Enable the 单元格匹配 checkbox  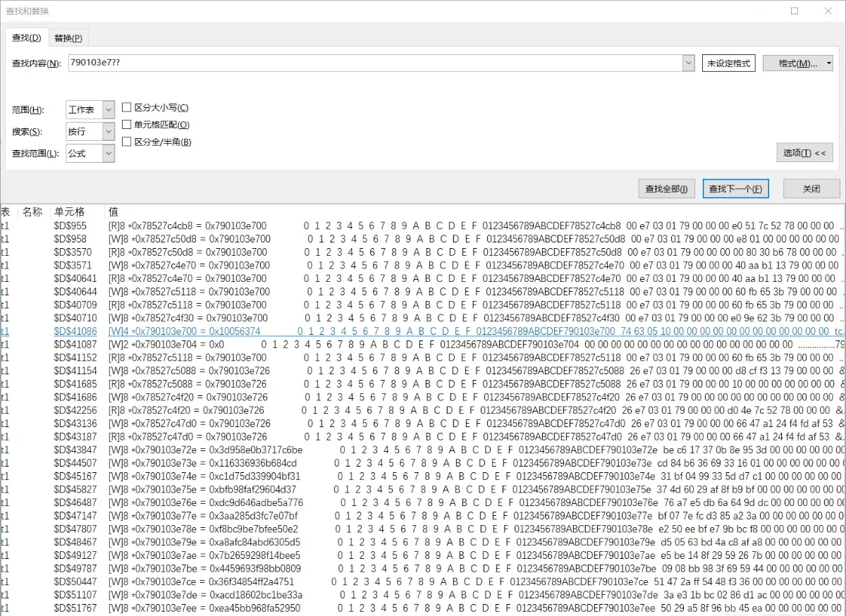127,124
